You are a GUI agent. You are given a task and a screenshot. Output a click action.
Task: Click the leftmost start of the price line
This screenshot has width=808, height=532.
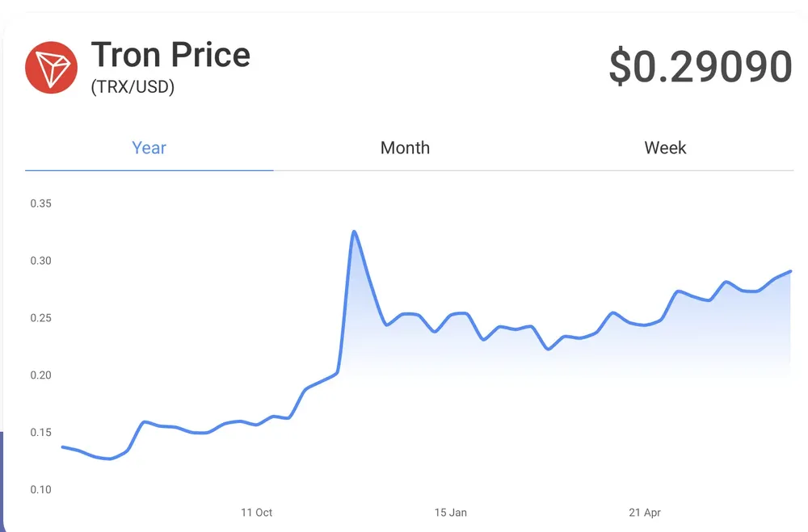point(63,446)
